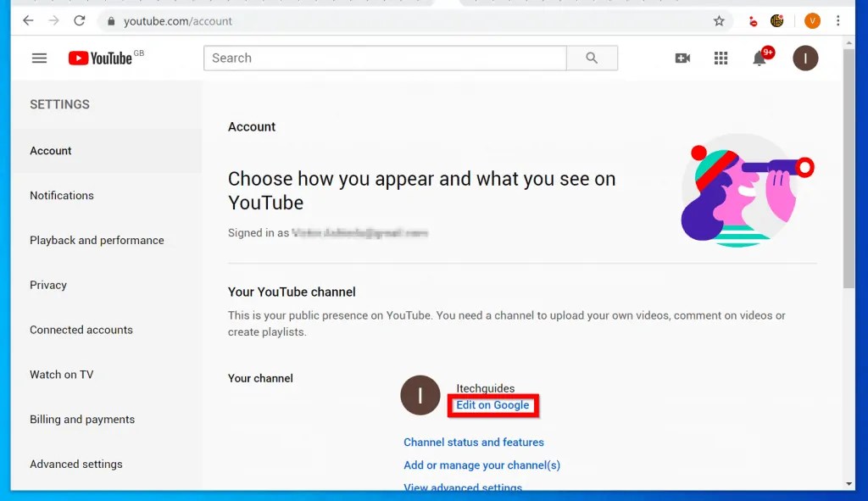Image resolution: width=868 pixels, height=501 pixels.
Task: Click the search magnifier button
Action: point(592,58)
